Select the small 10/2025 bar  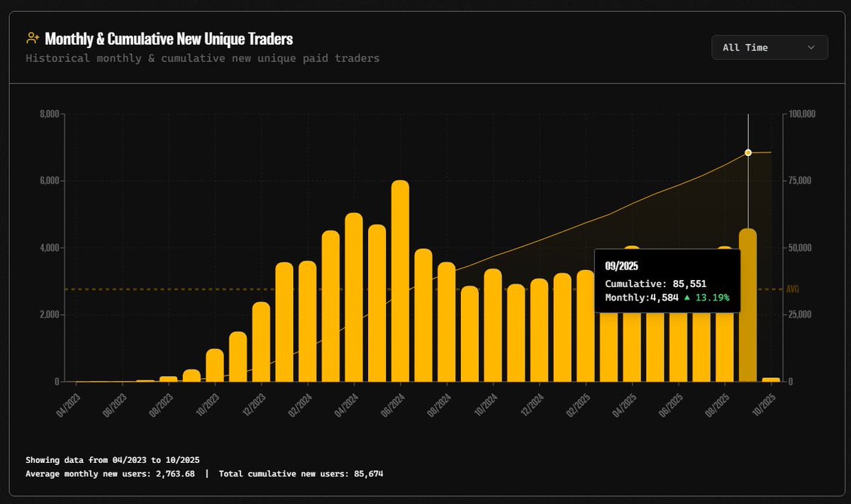[x=769, y=379]
